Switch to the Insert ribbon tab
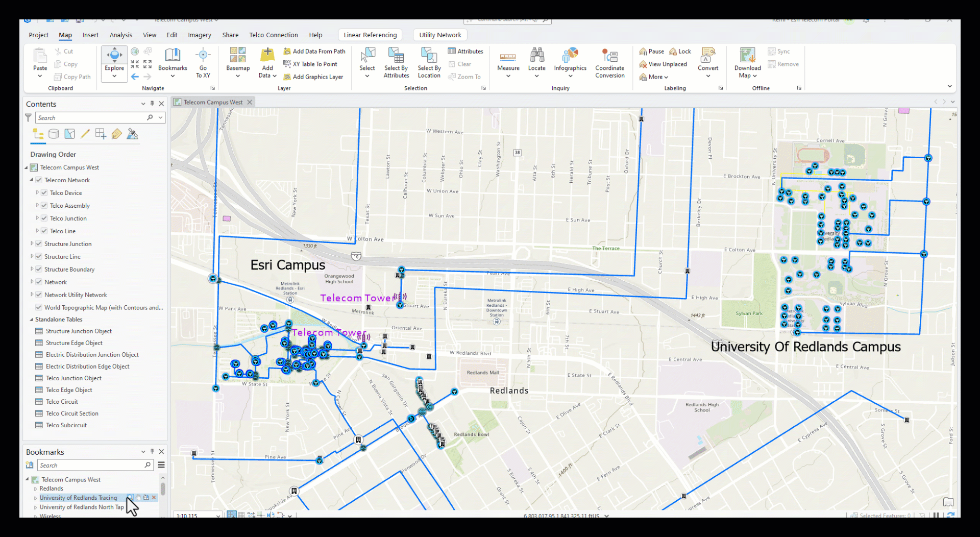 (90, 35)
